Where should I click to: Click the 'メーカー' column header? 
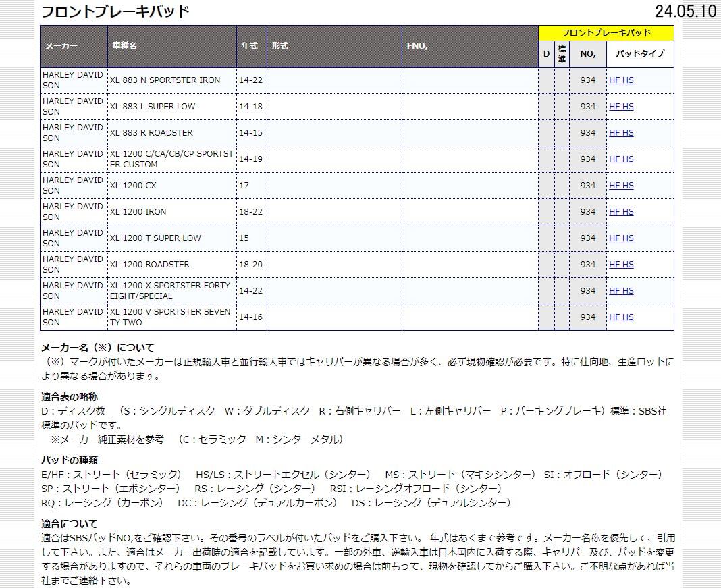click(x=74, y=46)
